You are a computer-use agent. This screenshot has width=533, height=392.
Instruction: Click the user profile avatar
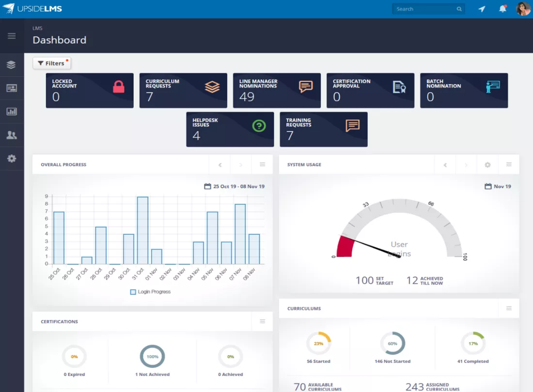(x=523, y=9)
